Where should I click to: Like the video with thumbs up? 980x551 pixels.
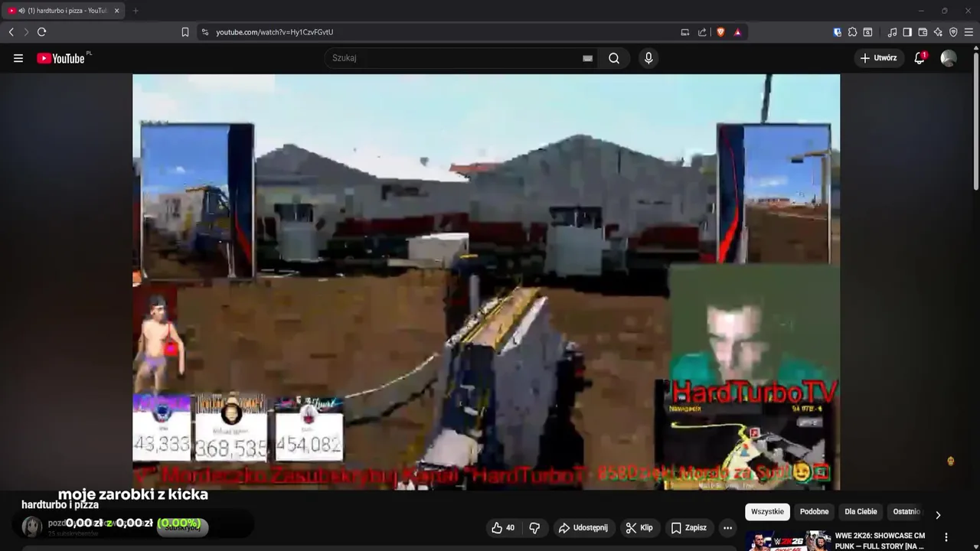503,528
